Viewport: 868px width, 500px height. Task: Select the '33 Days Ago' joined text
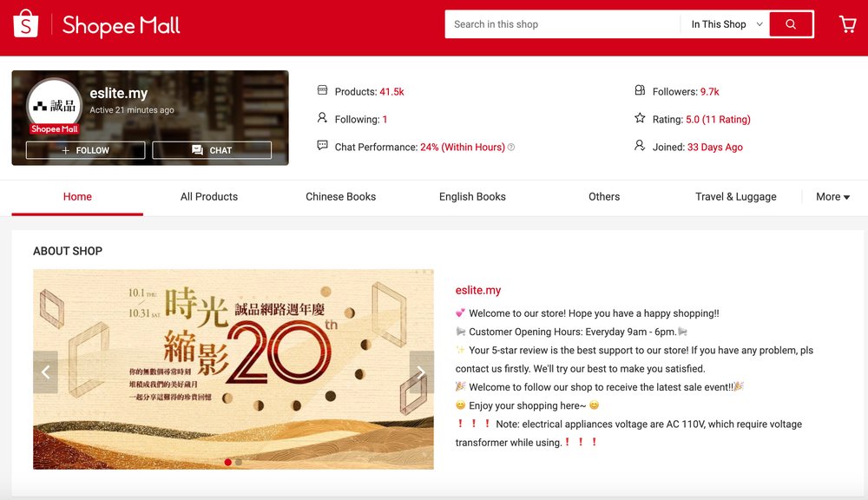point(715,148)
